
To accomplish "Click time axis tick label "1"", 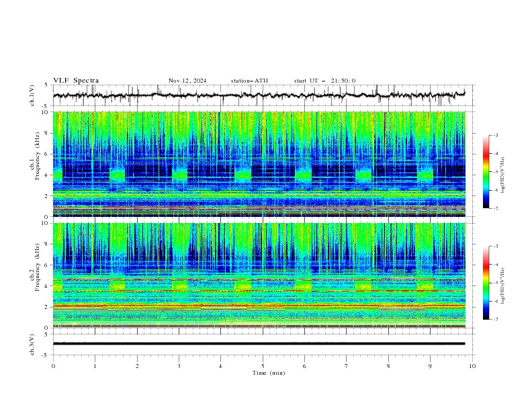I will click(x=95, y=366).
